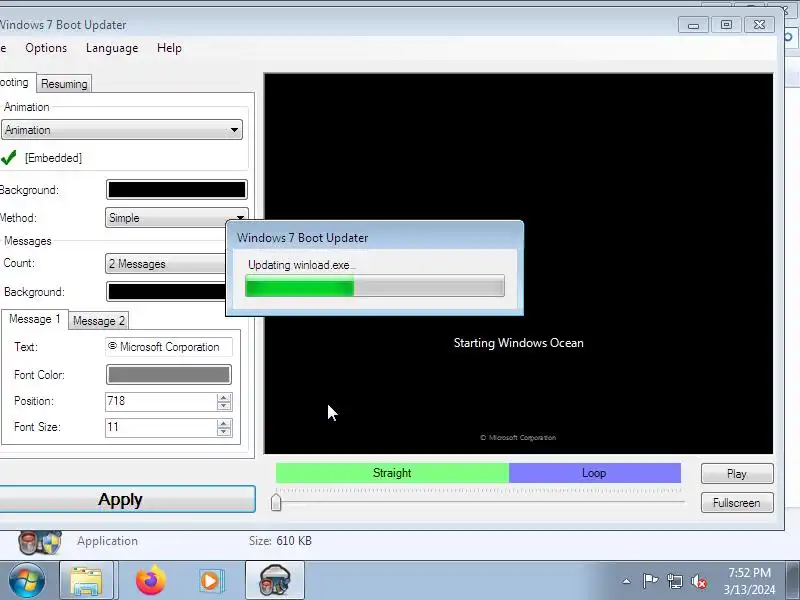The image size is (800, 600).
Task: Click the message Text input field
Action: coord(169,347)
